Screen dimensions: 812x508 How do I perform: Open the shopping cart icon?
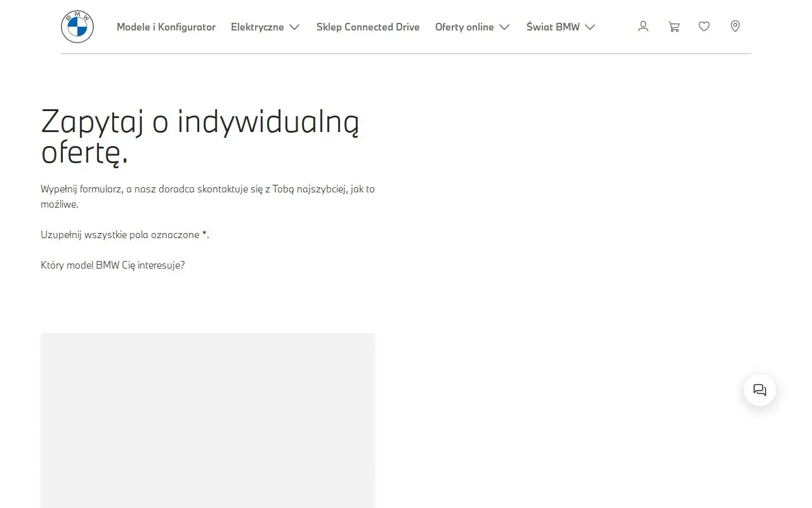point(674,26)
